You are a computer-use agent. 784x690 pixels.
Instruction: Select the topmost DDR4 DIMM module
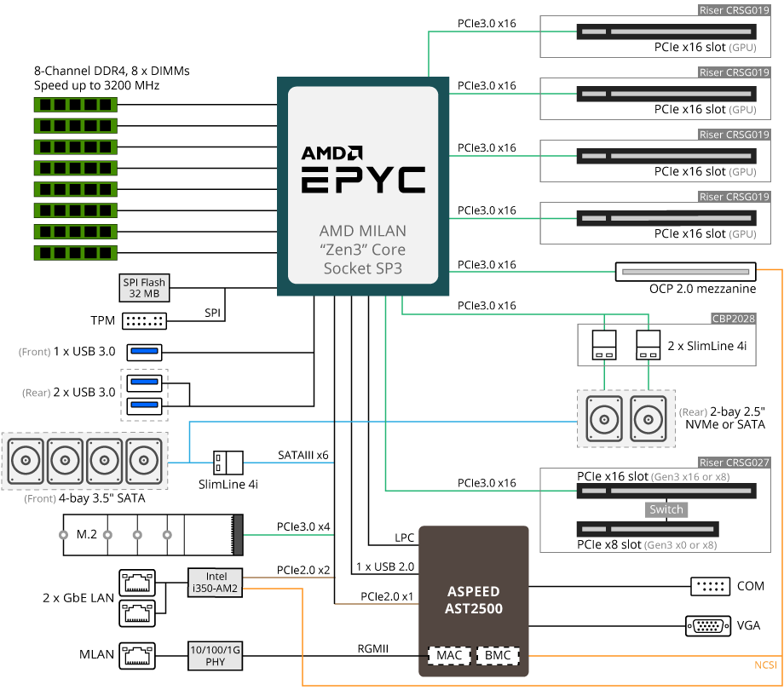point(75,104)
